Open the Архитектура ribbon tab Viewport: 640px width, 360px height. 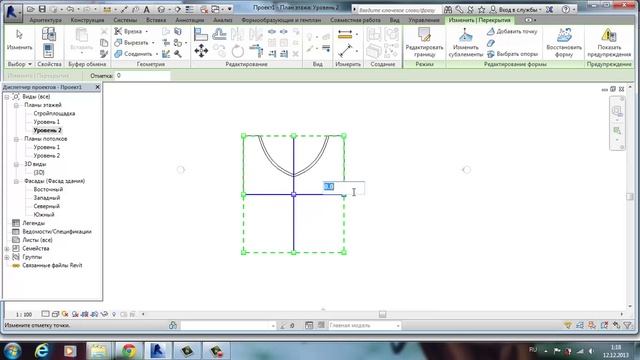[x=45, y=20]
